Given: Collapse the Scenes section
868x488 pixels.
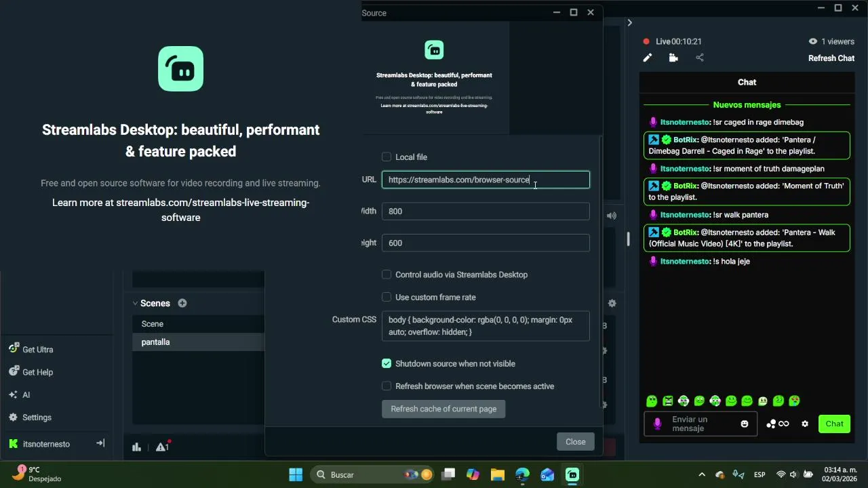Looking at the screenshot, I should 136,304.
